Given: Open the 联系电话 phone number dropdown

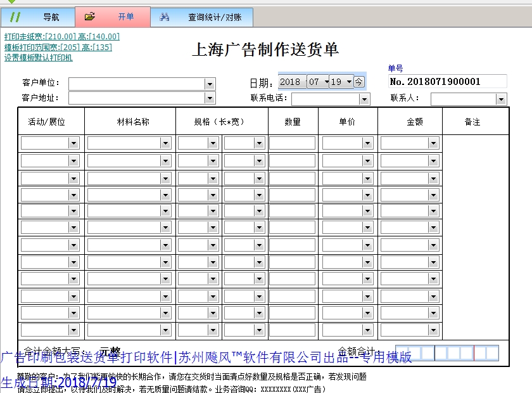Looking at the screenshot, I should click(364, 99).
